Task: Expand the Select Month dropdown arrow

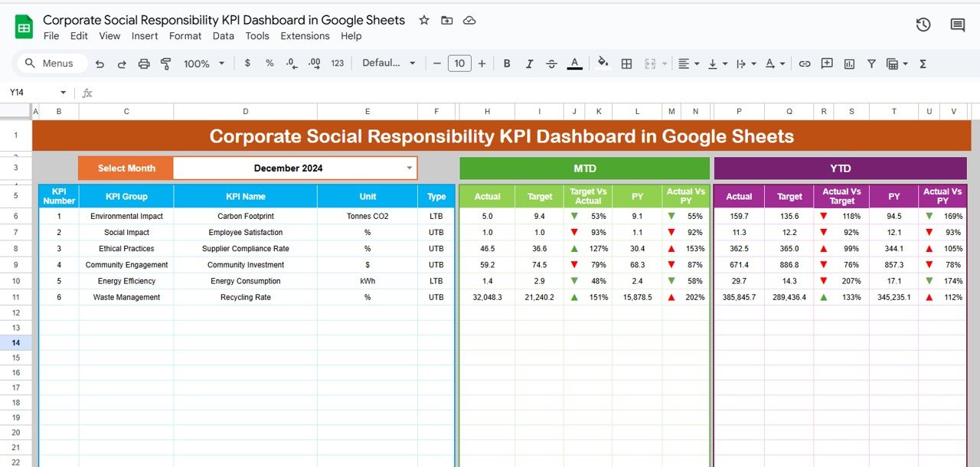Action: (410, 168)
